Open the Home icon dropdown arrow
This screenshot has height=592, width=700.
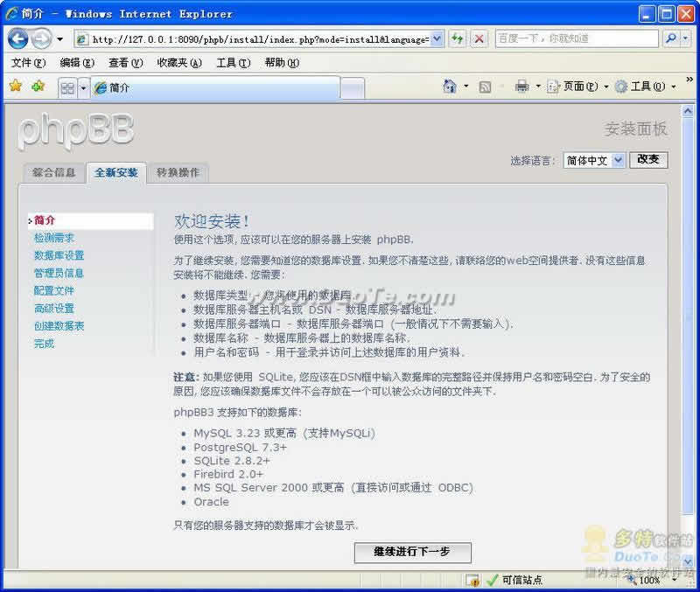(x=466, y=86)
